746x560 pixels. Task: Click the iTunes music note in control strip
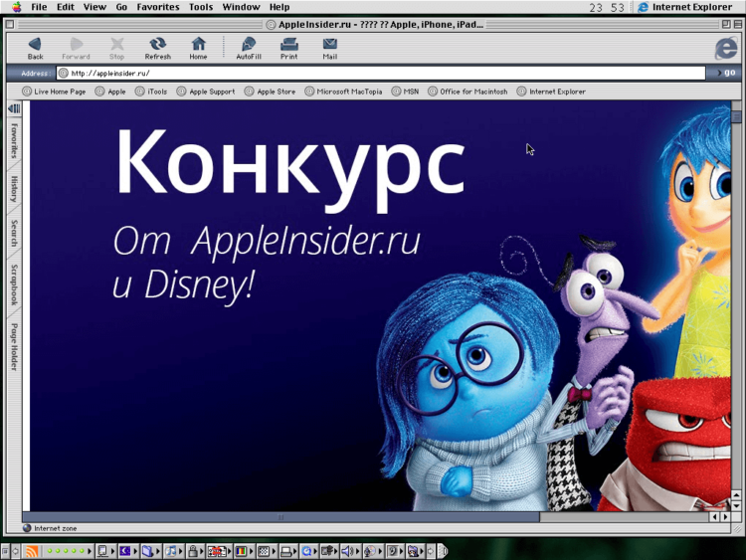pos(170,551)
